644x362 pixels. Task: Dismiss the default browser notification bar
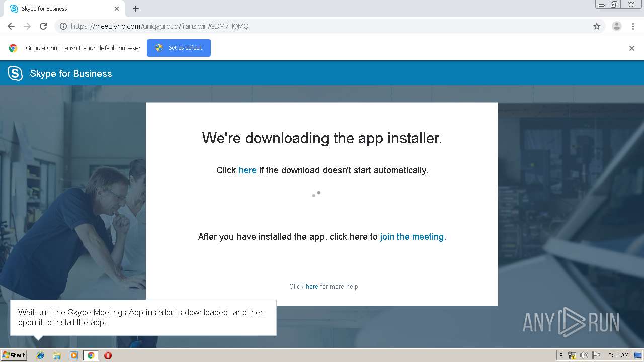632,48
